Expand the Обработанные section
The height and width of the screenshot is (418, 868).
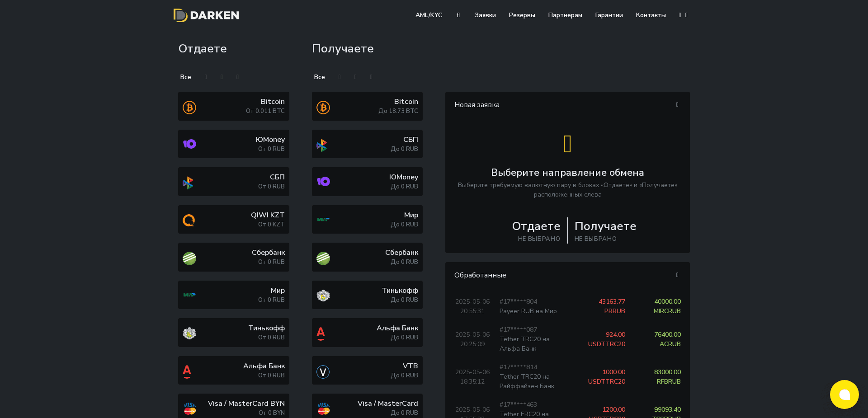[x=677, y=275]
